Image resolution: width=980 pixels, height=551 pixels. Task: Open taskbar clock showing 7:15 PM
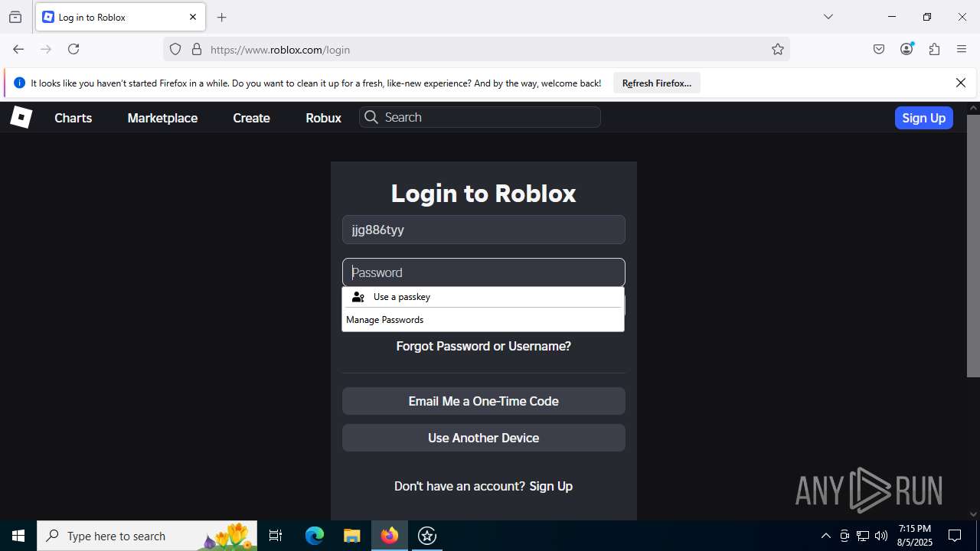tap(915, 536)
